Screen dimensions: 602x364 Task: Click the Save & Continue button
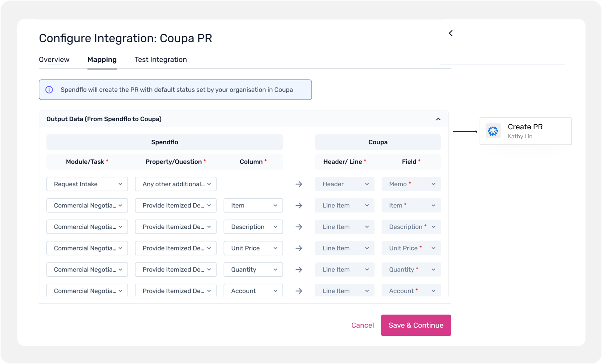click(x=416, y=325)
